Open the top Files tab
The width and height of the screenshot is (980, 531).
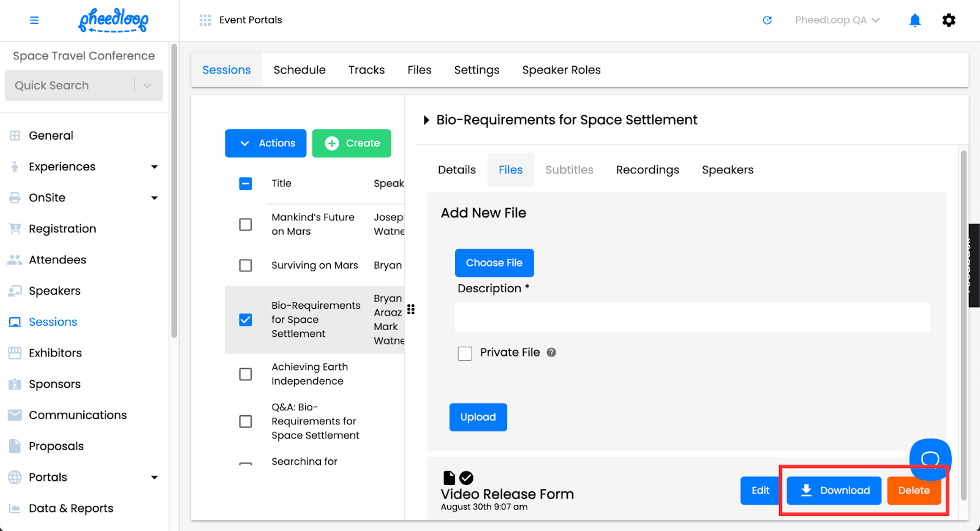(420, 70)
